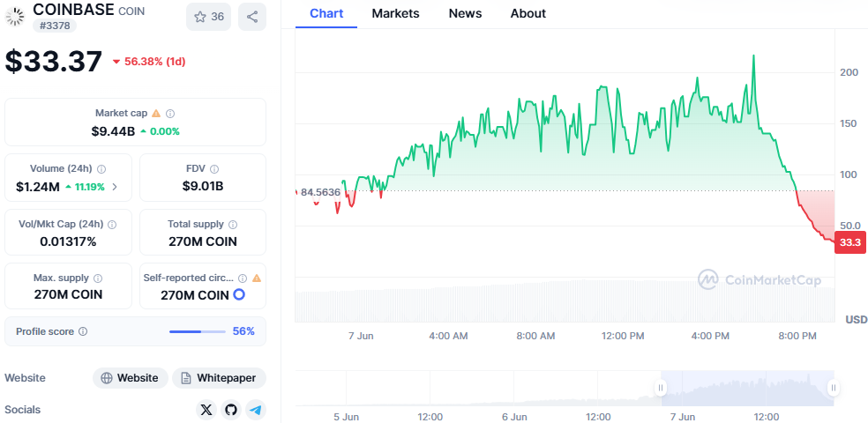Click the $1.24M volume value

point(38,187)
